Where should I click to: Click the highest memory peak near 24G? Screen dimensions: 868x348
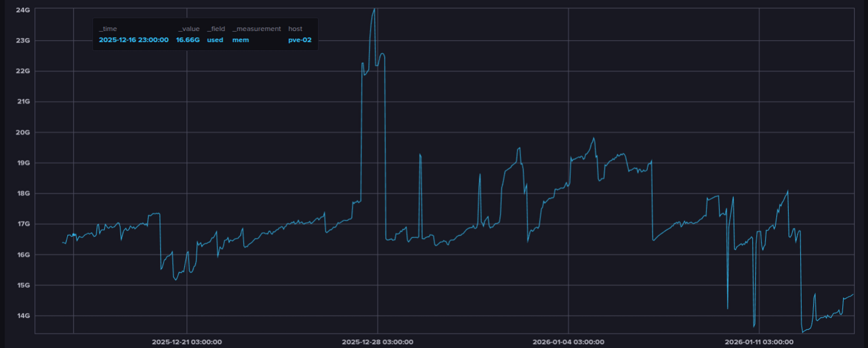pos(374,9)
